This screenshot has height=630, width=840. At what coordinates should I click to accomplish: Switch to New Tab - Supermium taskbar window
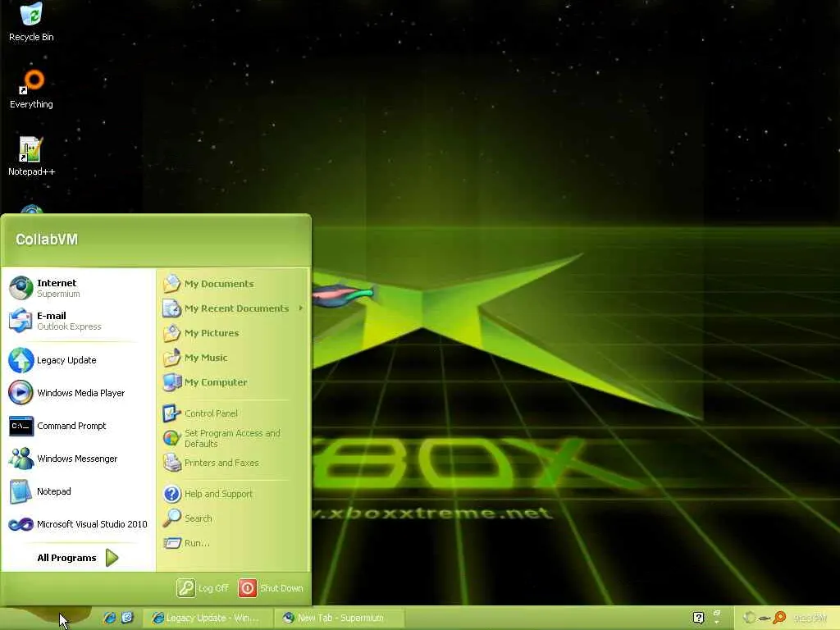pyautogui.click(x=339, y=618)
